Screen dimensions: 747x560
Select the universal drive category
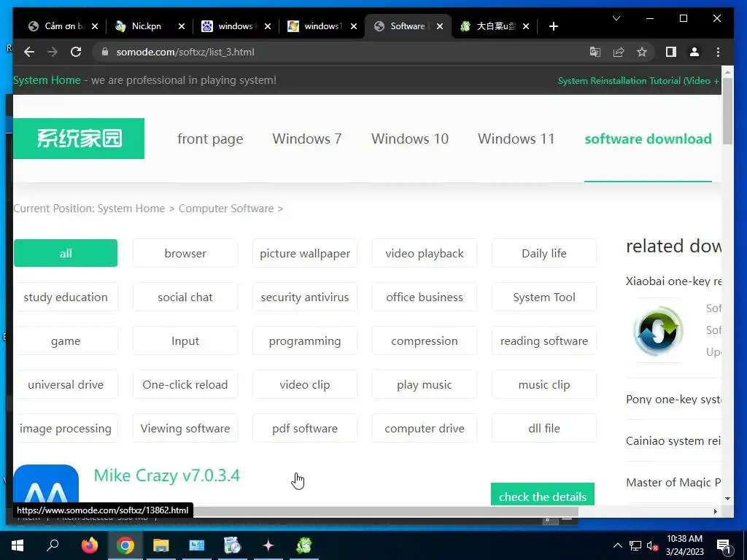(x=66, y=384)
